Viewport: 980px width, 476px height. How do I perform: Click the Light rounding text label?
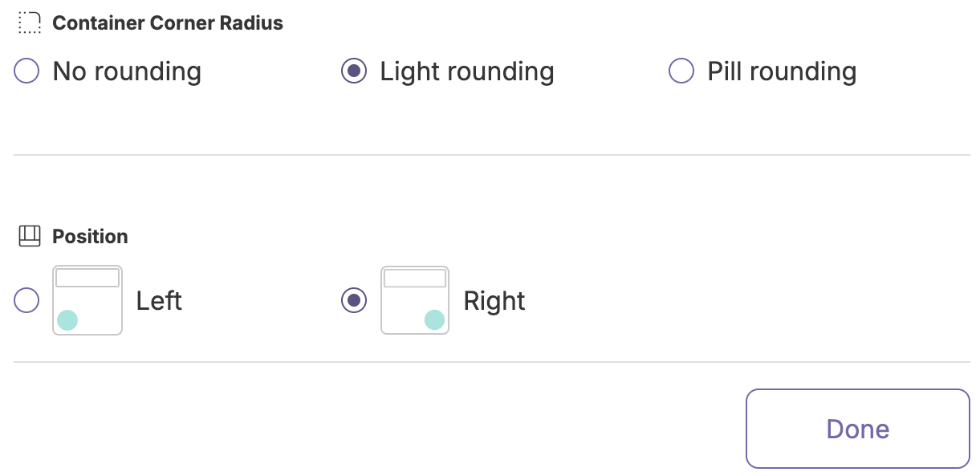pyautogui.click(x=466, y=71)
